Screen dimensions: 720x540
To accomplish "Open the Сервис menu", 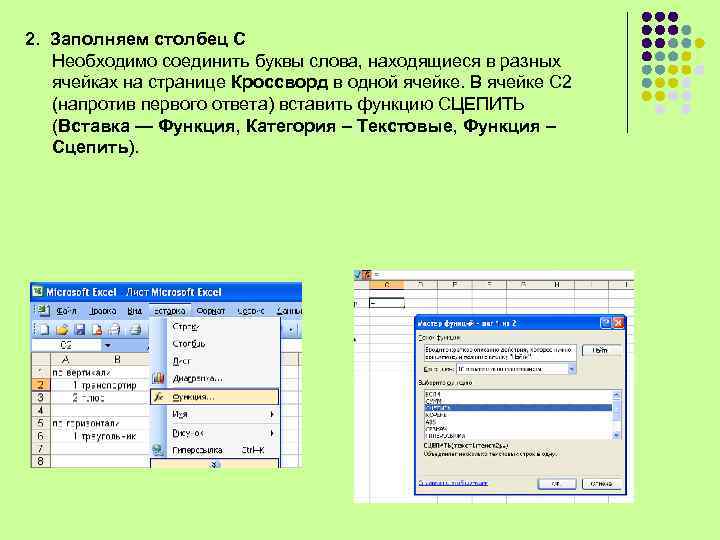I will click(x=251, y=311).
